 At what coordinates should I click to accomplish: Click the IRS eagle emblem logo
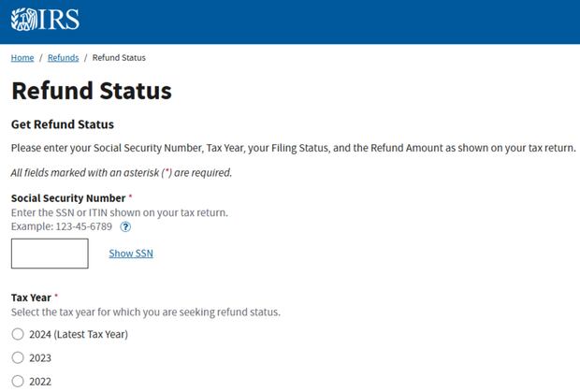click(x=24, y=20)
